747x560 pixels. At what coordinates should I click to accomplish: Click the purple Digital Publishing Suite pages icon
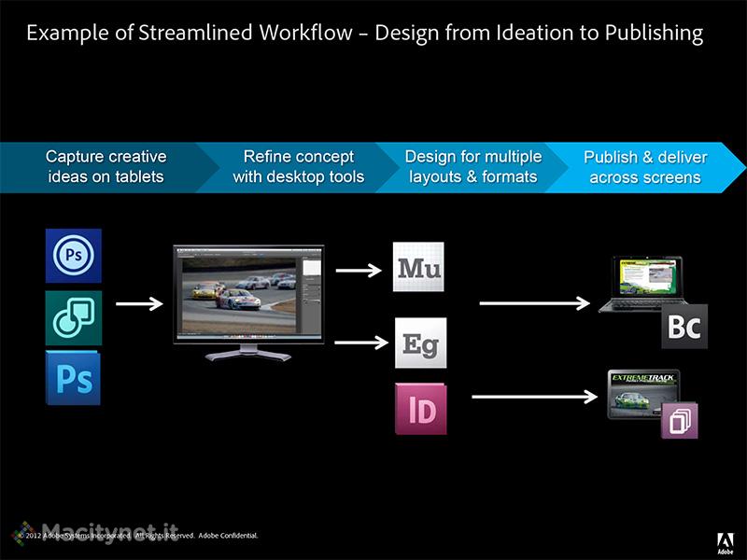(x=680, y=421)
